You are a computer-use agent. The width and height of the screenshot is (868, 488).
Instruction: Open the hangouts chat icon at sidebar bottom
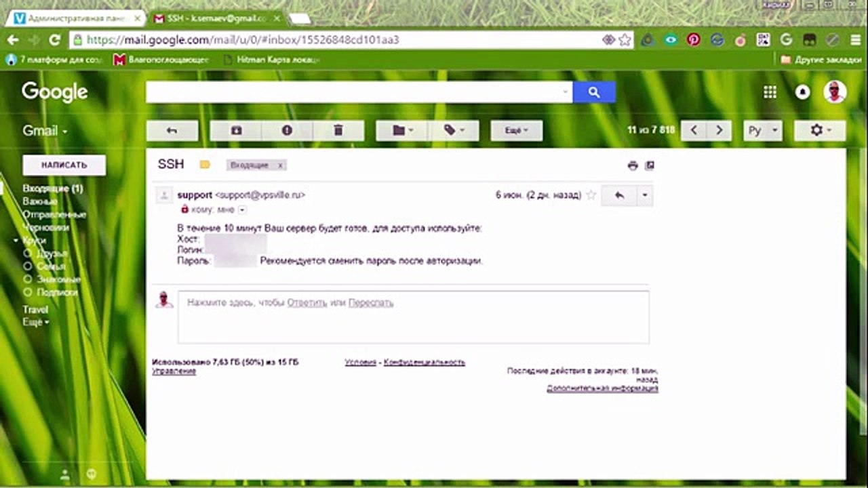[91, 474]
